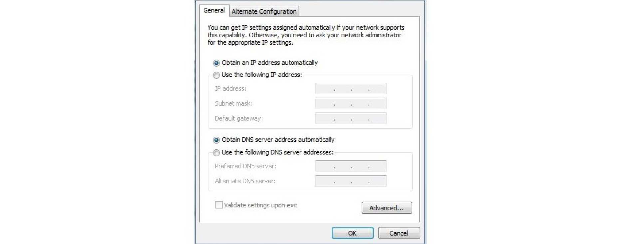
Task: Click the Preferred DNS server label
Action: pyautogui.click(x=245, y=166)
